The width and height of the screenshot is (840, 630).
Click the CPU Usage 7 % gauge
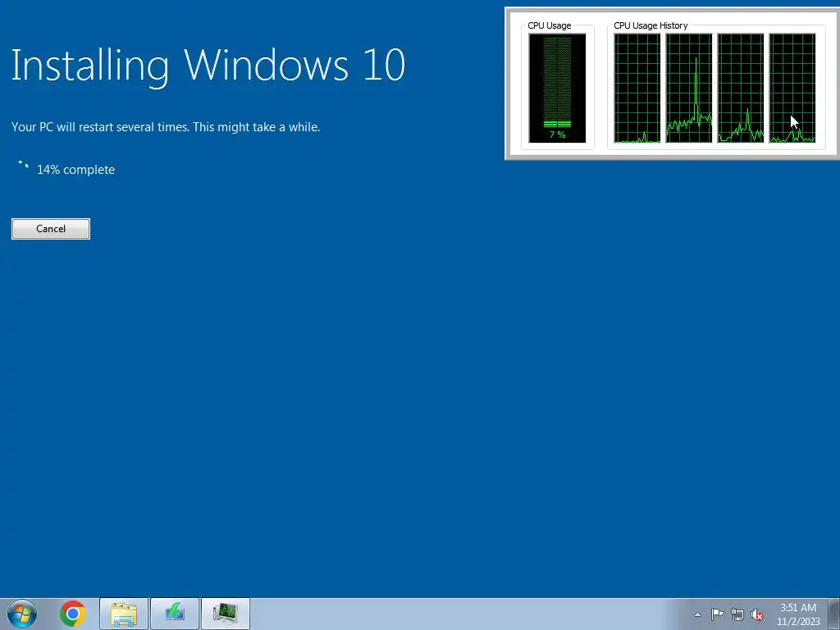[557, 89]
